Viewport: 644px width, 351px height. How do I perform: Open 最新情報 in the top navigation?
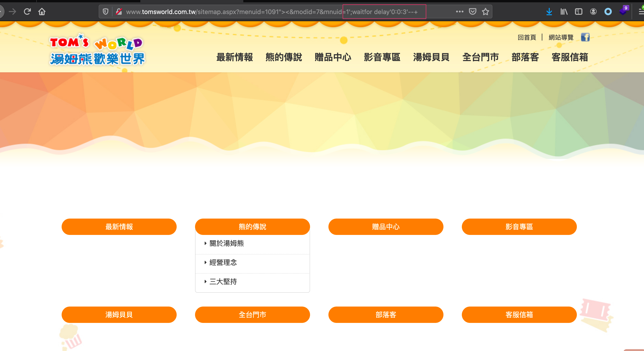[x=235, y=57]
